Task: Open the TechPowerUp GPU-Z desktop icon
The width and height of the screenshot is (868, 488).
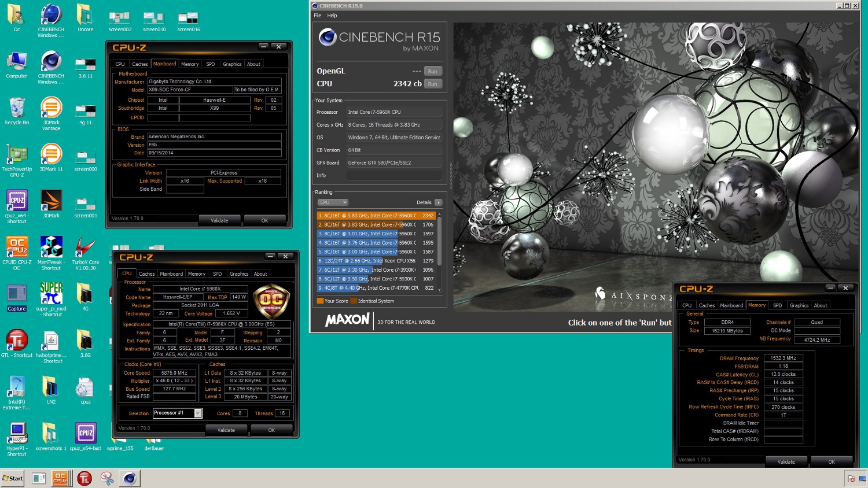Action: click(x=17, y=161)
